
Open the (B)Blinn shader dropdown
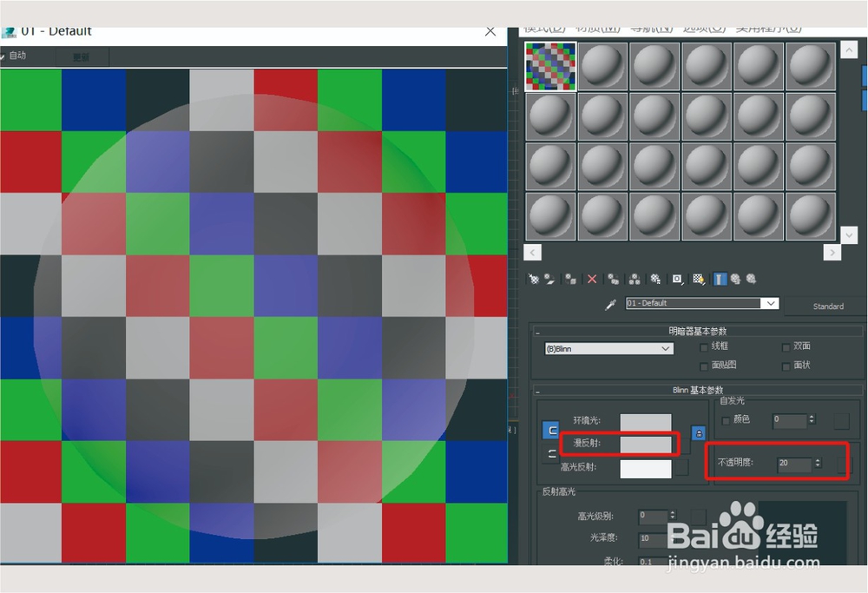[609, 349]
